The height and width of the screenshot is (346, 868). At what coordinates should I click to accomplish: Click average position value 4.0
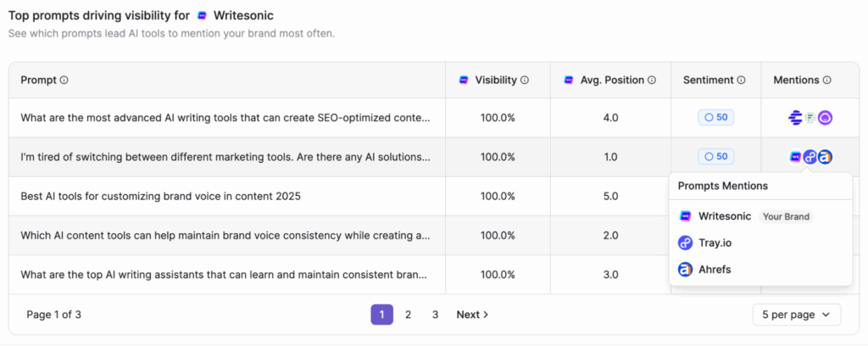[x=610, y=118]
